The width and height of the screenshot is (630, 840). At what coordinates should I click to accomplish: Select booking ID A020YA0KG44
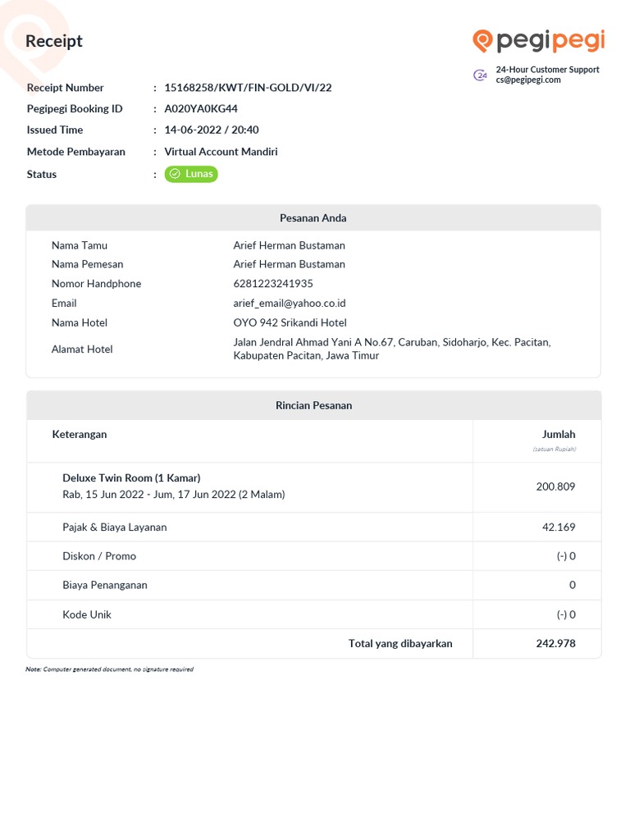pos(201,108)
